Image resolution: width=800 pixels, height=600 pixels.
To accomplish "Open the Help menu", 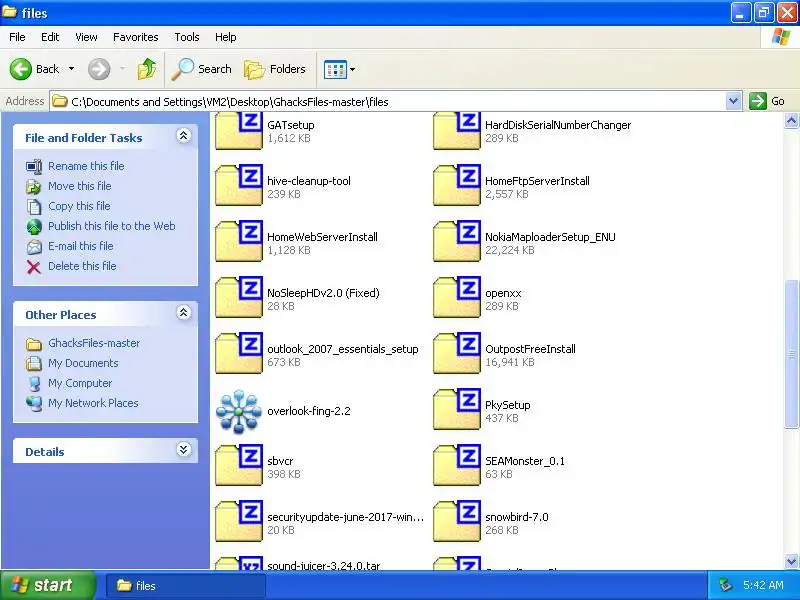I will (x=226, y=37).
